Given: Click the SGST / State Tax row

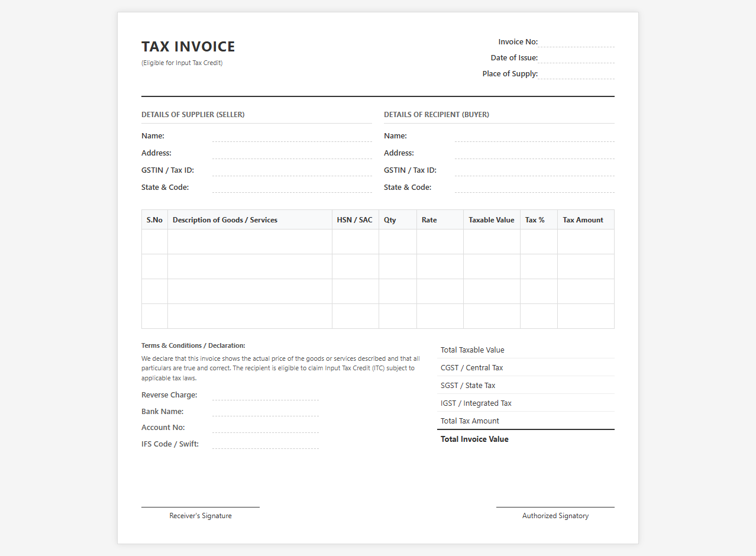Looking at the screenshot, I should [x=526, y=385].
